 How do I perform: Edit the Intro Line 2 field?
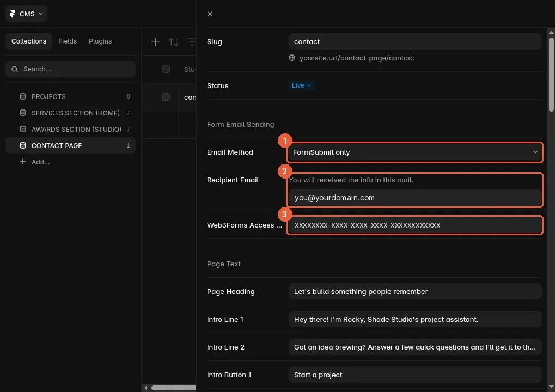[x=415, y=347]
